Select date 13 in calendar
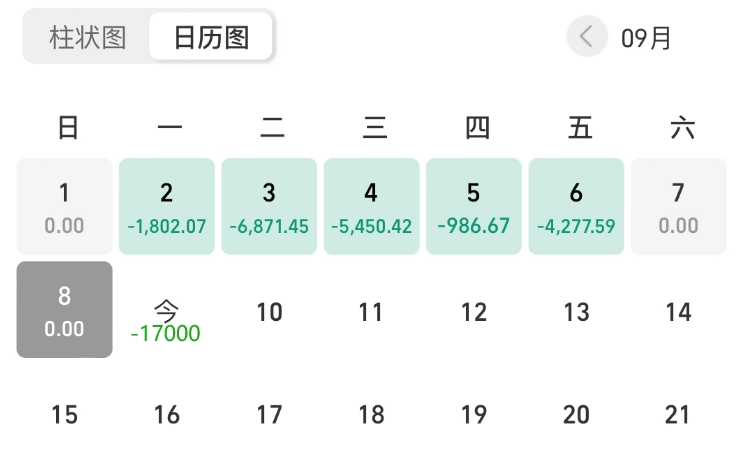754x454 pixels. coord(577,312)
